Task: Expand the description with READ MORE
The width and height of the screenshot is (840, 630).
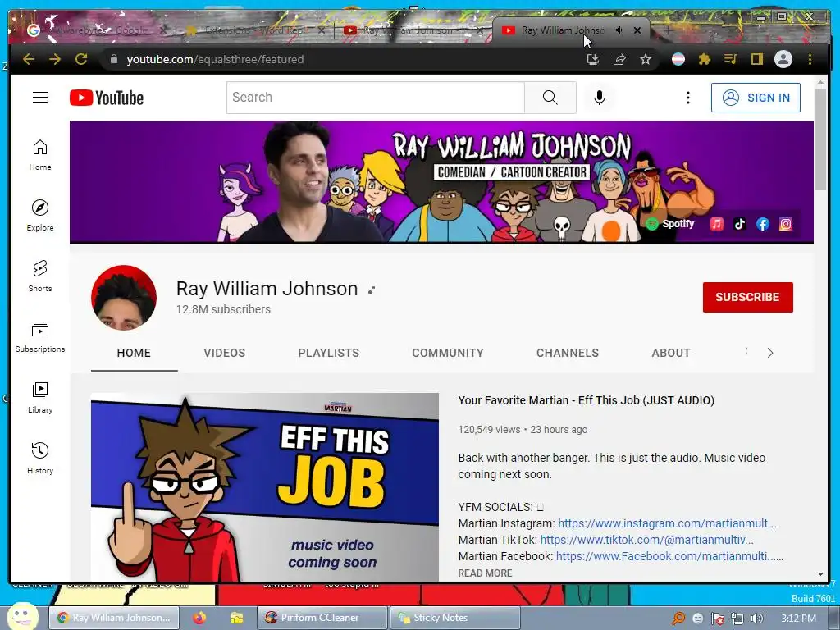Action: pyautogui.click(x=485, y=573)
